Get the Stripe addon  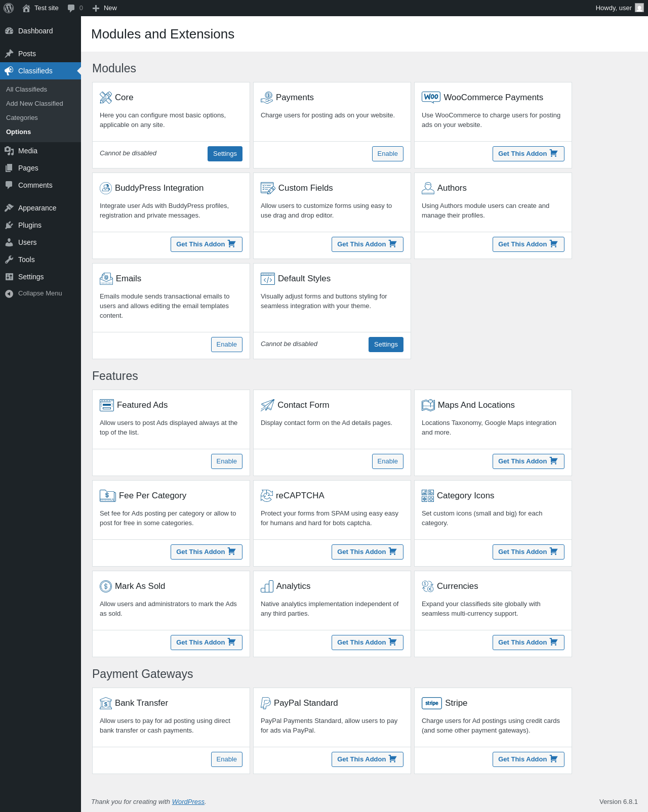click(528, 759)
